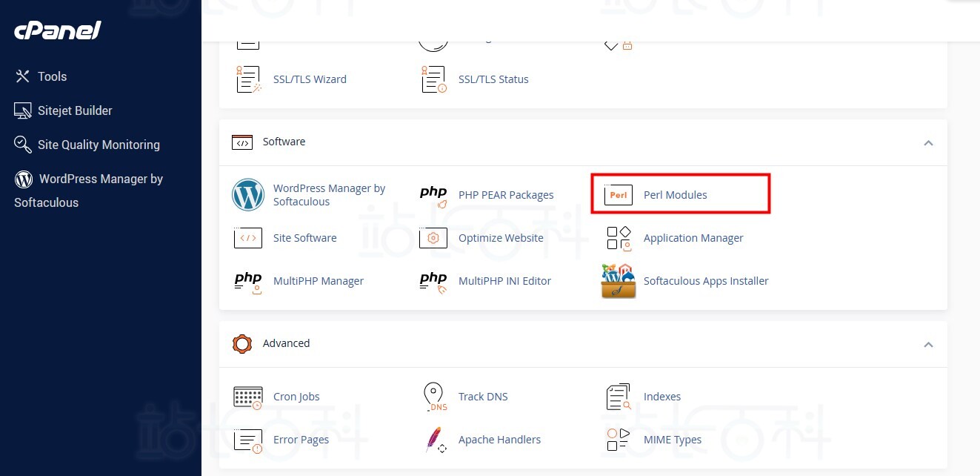Open the PHP PEAR Packages link
Viewport: 980px width, 476px height.
coord(506,195)
